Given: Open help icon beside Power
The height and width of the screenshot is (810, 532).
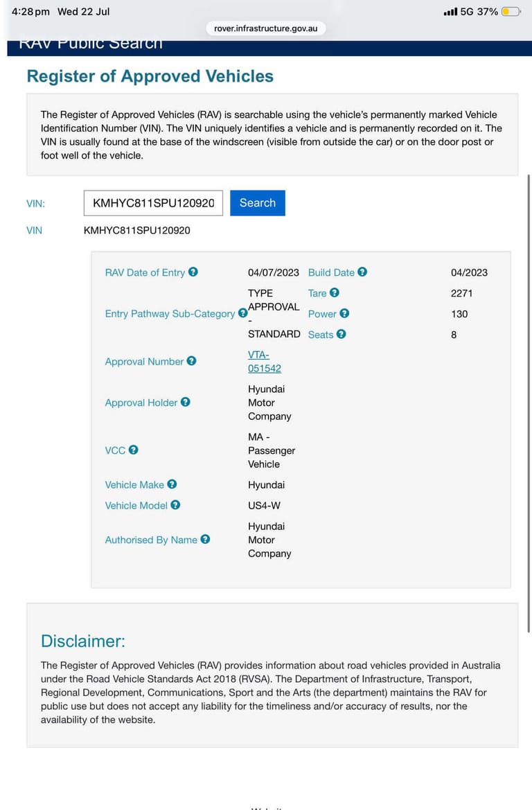Looking at the screenshot, I should point(344,313).
